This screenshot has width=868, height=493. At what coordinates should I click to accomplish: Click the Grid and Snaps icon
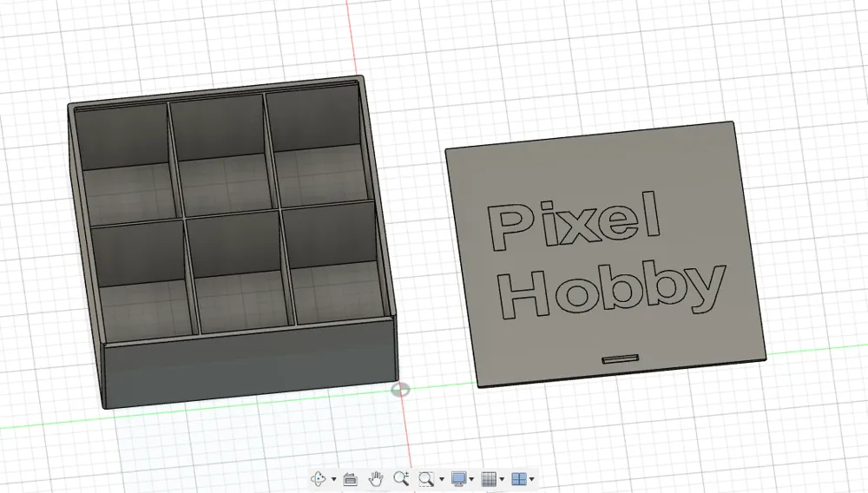pos(489,478)
